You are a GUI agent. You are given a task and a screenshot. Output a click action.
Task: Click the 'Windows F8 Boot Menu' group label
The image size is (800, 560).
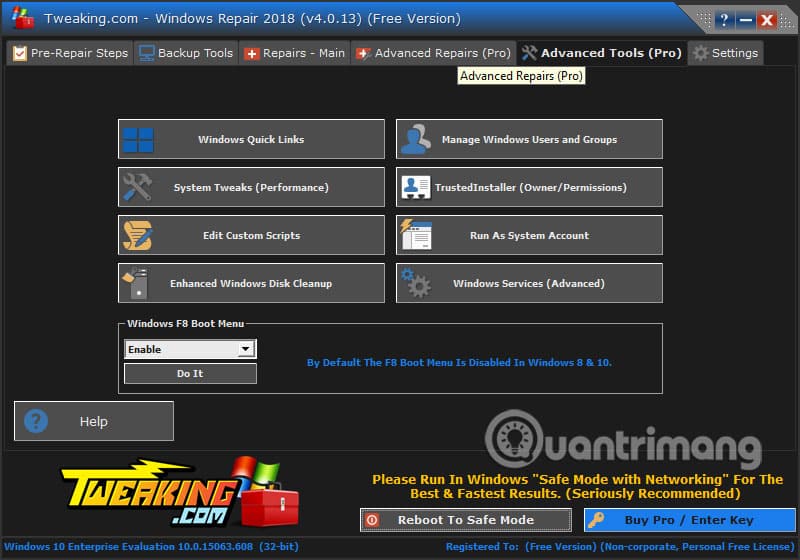pos(185,323)
